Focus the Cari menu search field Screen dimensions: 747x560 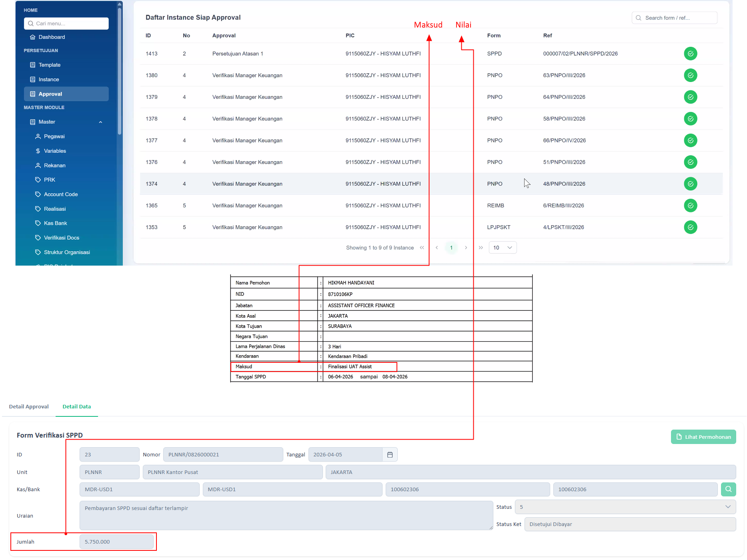point(66,24)
